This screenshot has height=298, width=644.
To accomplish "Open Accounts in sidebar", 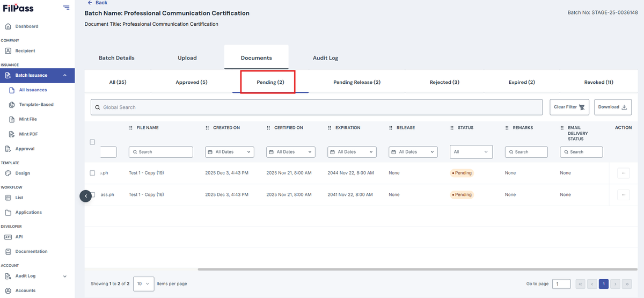I will [x=25, y=290].
